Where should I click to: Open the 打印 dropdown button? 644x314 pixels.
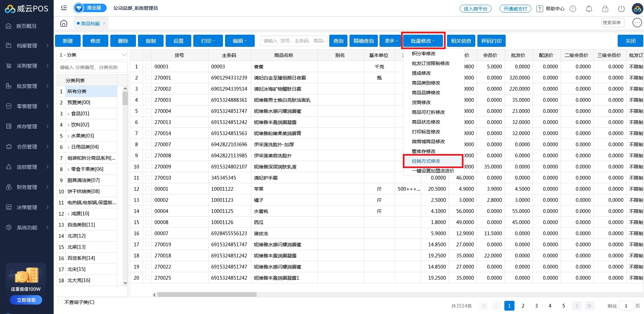208,41
